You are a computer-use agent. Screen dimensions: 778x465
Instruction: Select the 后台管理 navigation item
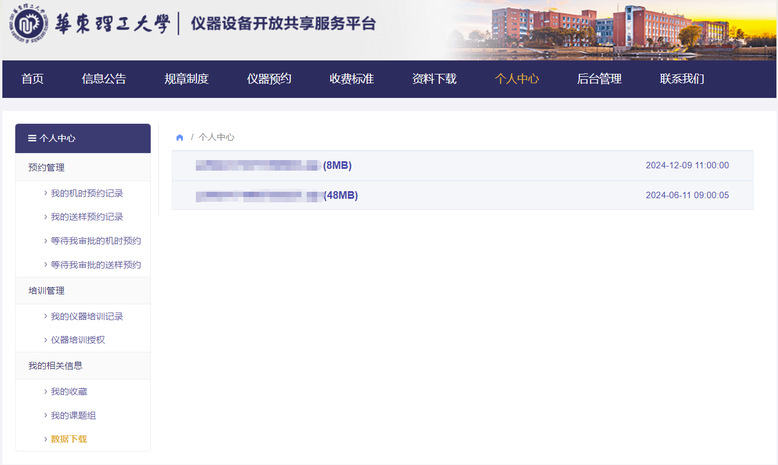[x=599, y=79]
